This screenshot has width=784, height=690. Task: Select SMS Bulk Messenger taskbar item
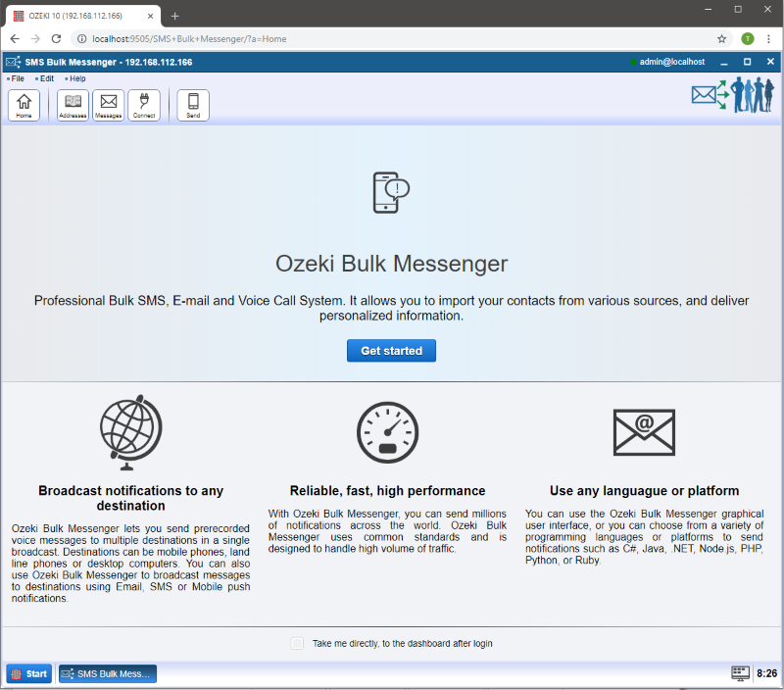pos(108,673)
